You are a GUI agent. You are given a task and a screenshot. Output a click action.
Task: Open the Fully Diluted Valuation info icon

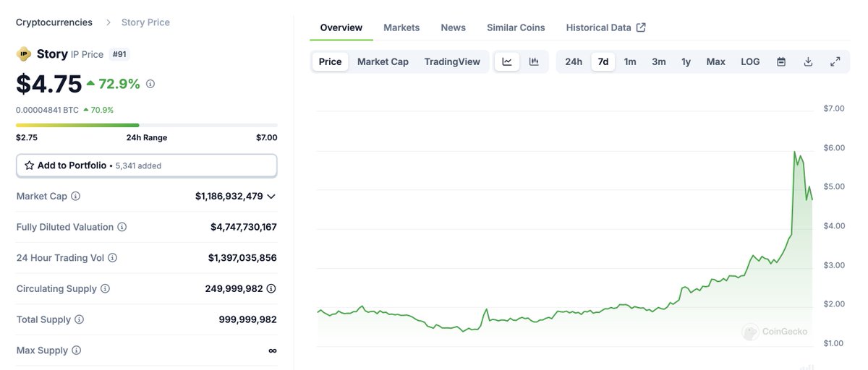[122, 227]
